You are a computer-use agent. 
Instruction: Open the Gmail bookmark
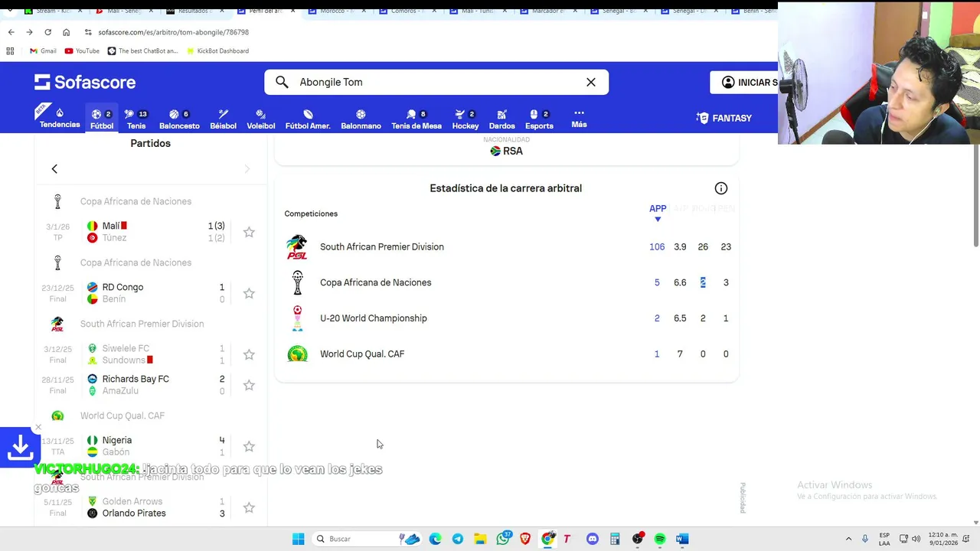(x=43, y=51)
